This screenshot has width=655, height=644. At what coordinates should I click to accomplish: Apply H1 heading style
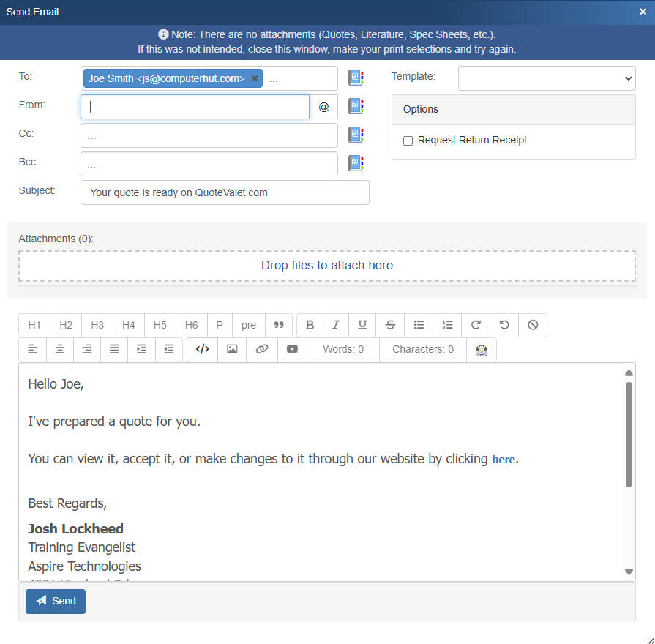[x=34, y=325]
